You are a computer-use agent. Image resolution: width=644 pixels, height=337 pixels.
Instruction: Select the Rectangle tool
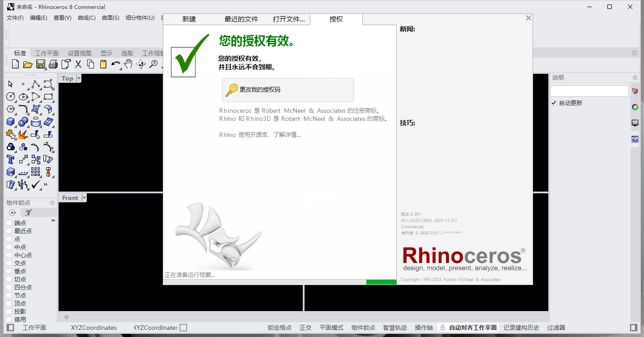[48, 97]
